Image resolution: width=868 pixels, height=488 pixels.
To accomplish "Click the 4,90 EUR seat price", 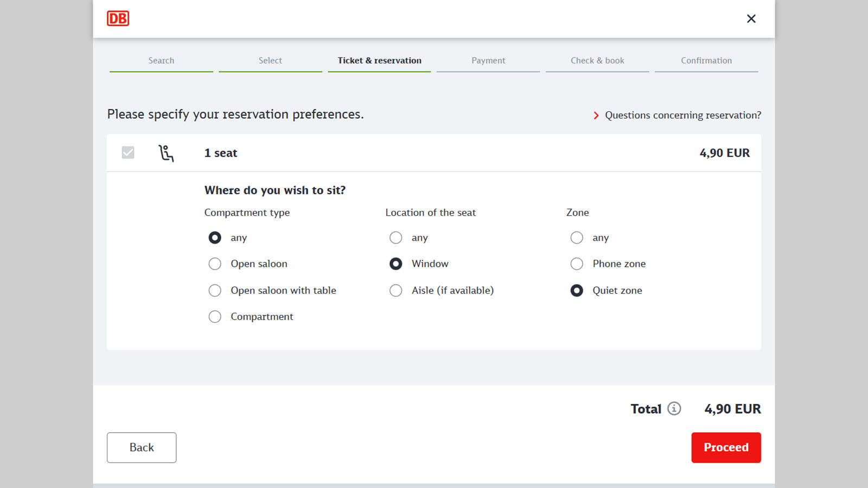I will click(724, 153).
